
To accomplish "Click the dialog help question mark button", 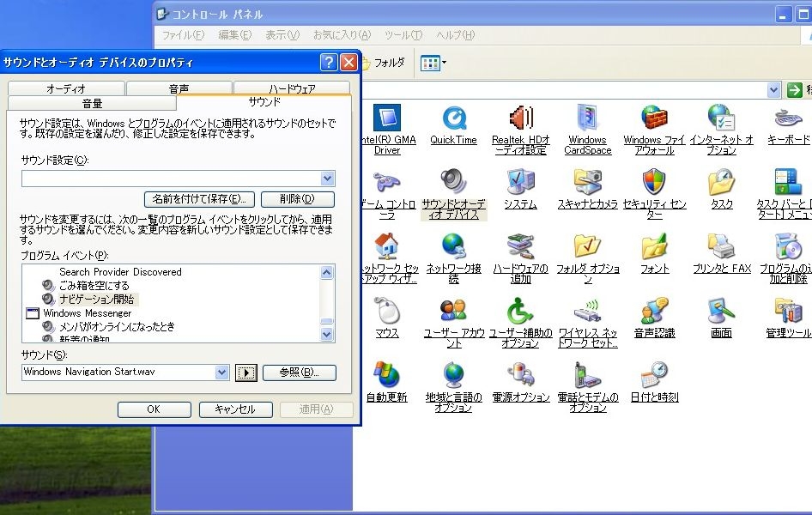I will click(x=329, y=63).
